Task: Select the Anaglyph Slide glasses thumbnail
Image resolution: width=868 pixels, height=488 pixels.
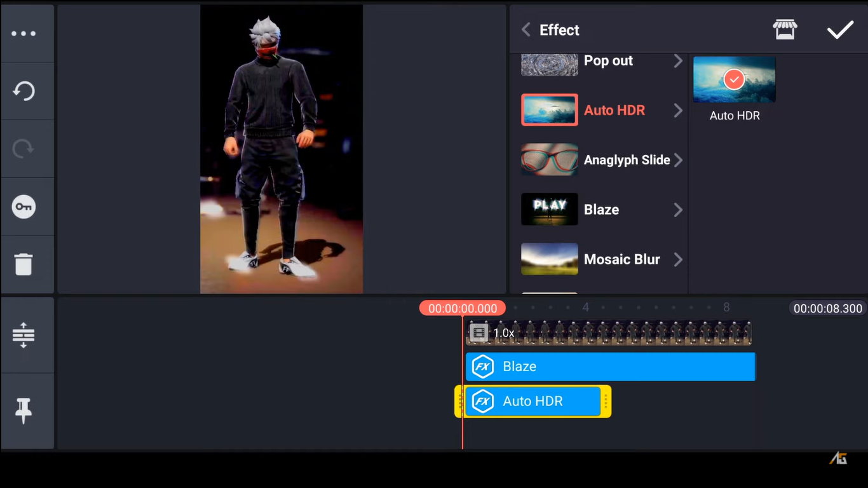Action: tap(550, 159)
